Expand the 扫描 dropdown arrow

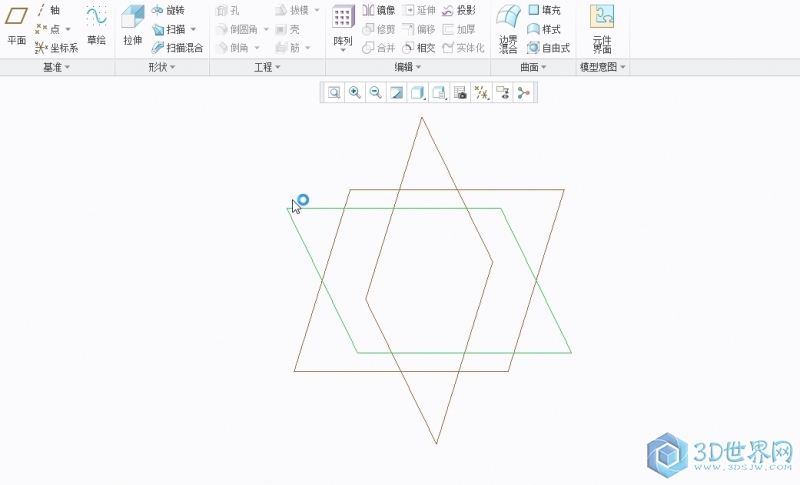pos(193,29)
